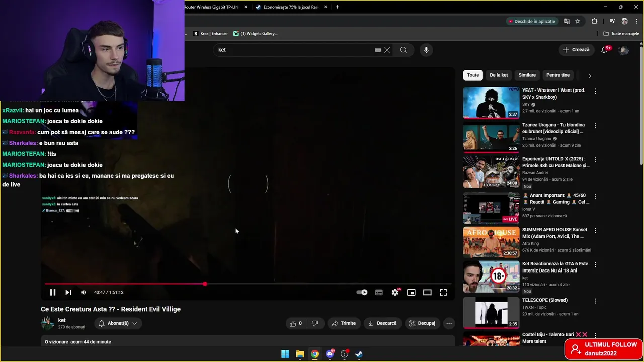Screen dimensions: 644x362
Task: Open Steam from the taskbar
Action: (359, 354)
